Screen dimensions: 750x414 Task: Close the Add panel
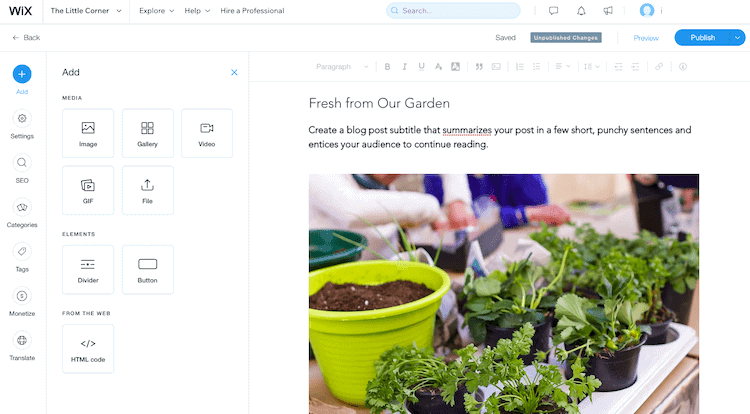coord(234,72)
